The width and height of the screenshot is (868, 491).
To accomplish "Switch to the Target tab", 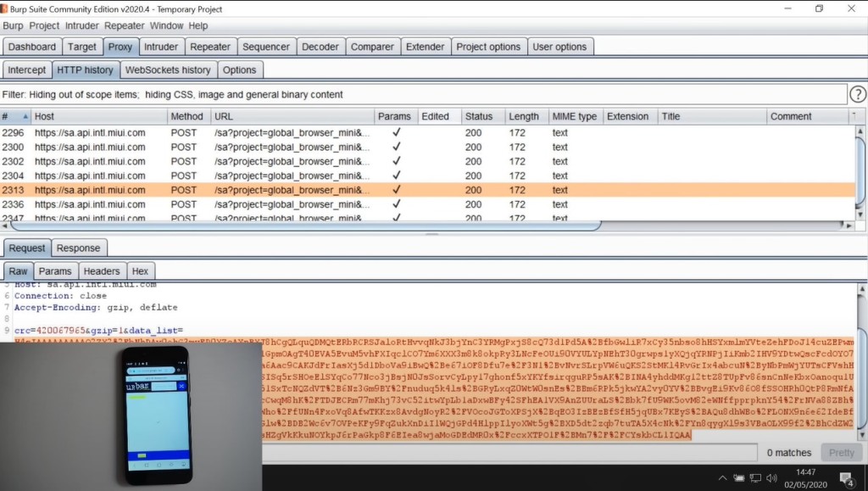I will pyautogui.click(x=82, y=47).
